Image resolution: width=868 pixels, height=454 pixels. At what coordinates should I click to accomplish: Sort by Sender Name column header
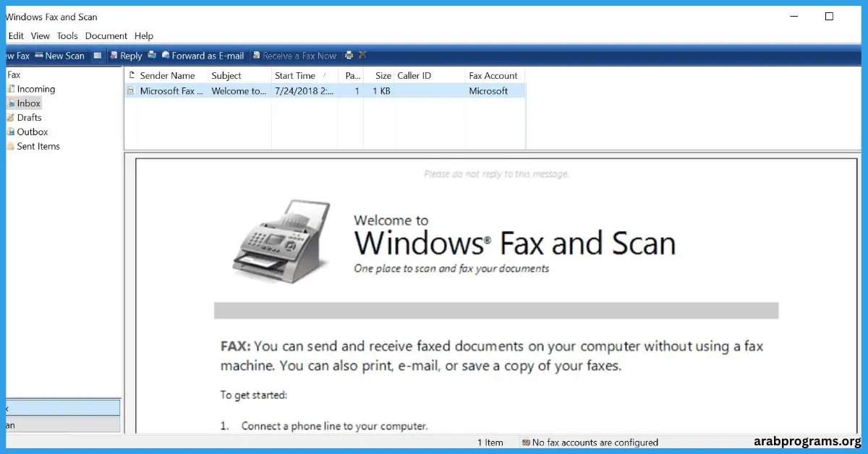point(172,75)
